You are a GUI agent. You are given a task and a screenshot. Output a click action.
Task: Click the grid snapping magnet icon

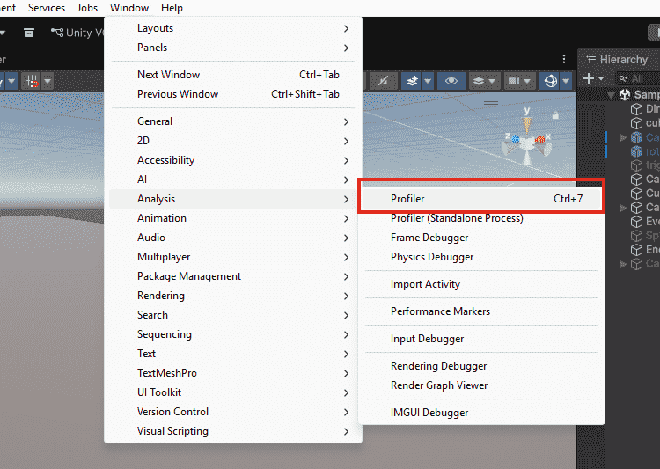click(x=32, y=81)
